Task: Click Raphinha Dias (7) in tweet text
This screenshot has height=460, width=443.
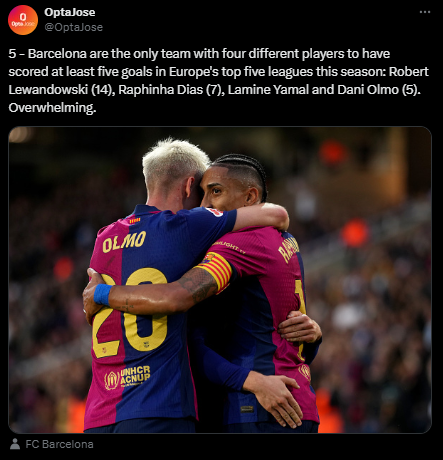Action: pos(170,90)
